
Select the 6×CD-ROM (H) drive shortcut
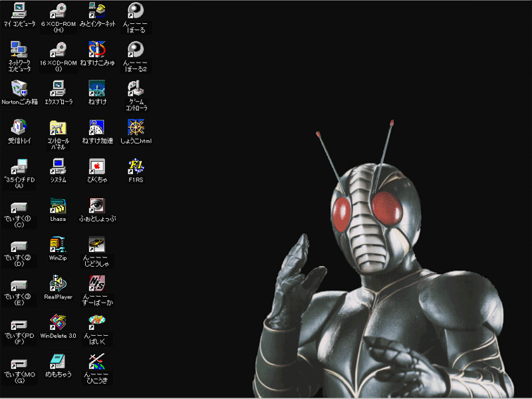pyautogui.click(x=59, y=11)
